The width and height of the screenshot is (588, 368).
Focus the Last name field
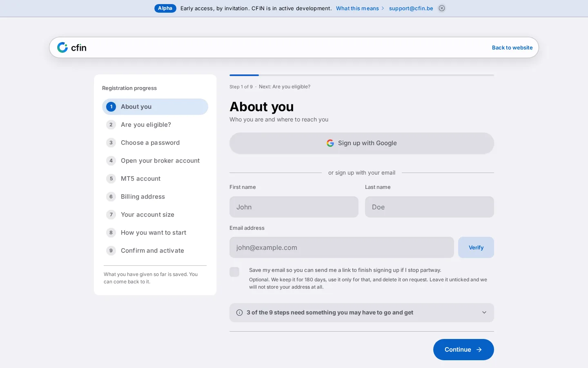430,207
